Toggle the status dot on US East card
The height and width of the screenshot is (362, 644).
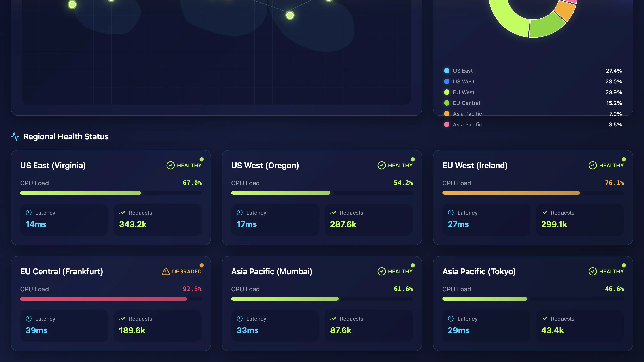pos(201,159)
